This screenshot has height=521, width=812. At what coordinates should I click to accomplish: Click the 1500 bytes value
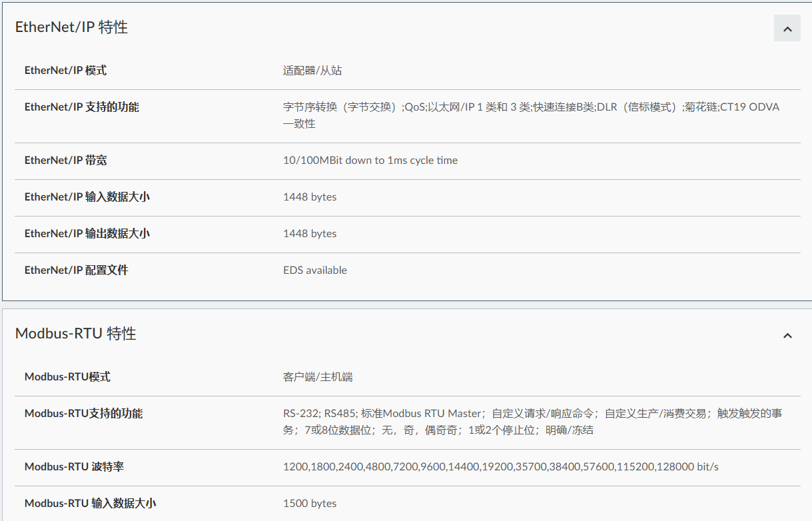tap(310, 504)
